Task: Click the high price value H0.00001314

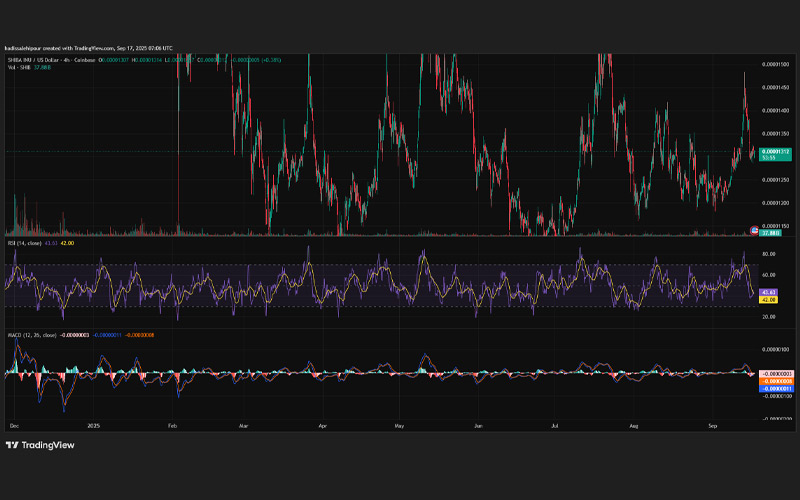Action: pos(147,60)
